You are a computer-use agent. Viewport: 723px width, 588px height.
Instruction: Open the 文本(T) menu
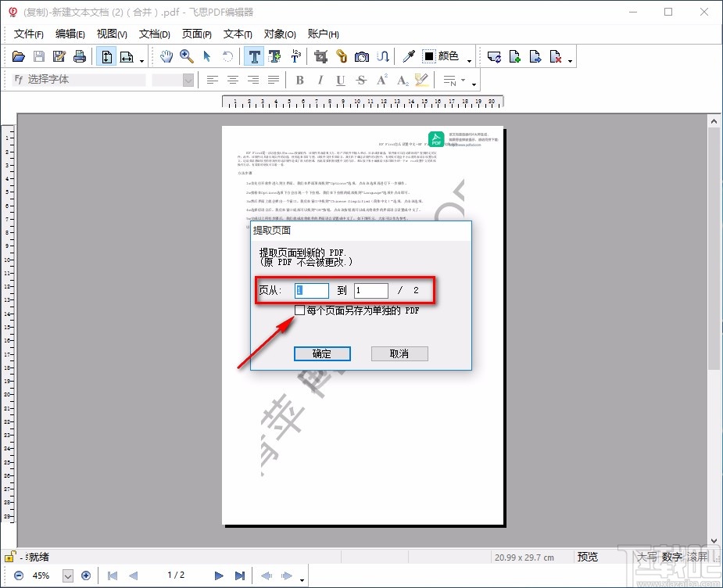coord(238,34)
